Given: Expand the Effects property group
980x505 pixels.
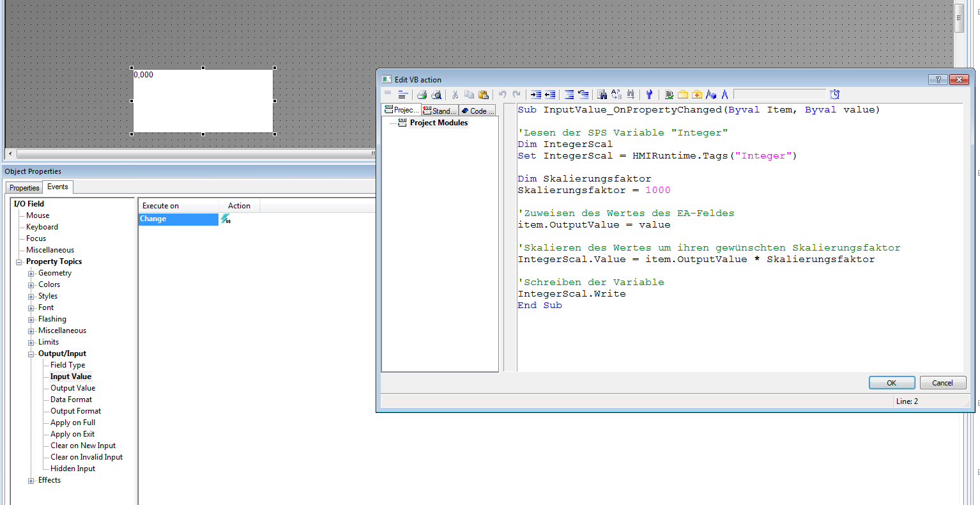Looking at the screenshot, I should pyautogui.click(x=31, y=481).
